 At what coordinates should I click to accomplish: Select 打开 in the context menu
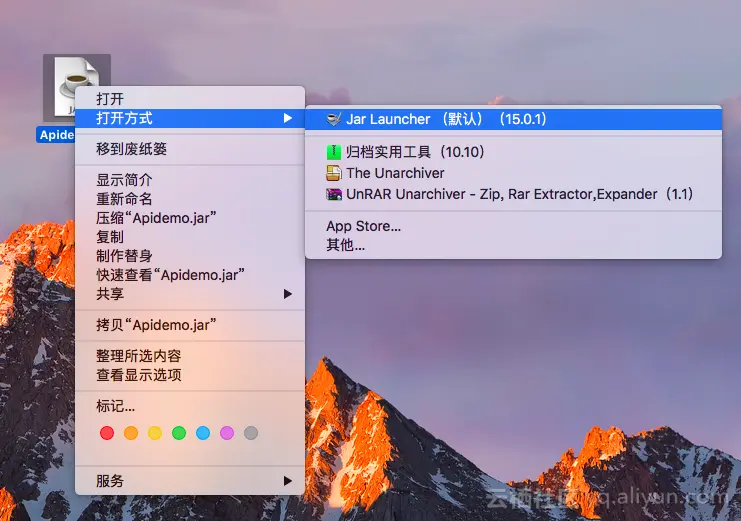point(190,99)
